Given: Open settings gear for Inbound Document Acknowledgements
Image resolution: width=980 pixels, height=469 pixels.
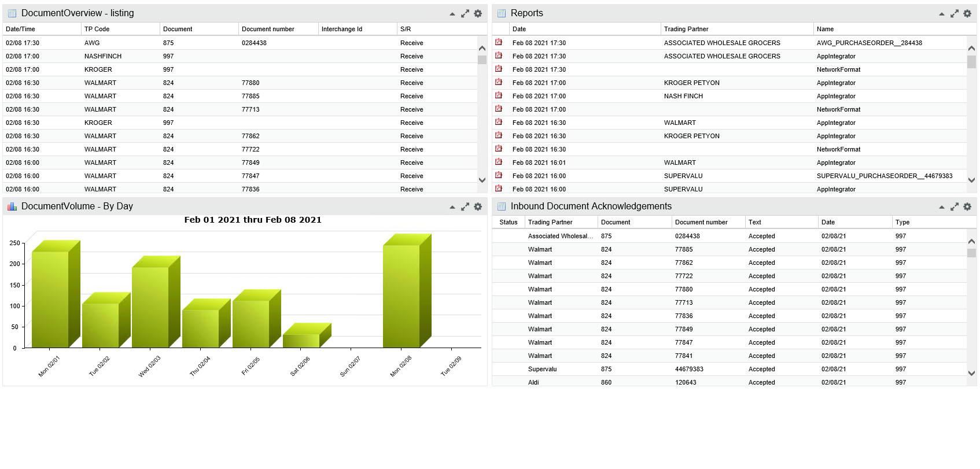Looking at the screenshot, I should [x=967, y=206].
